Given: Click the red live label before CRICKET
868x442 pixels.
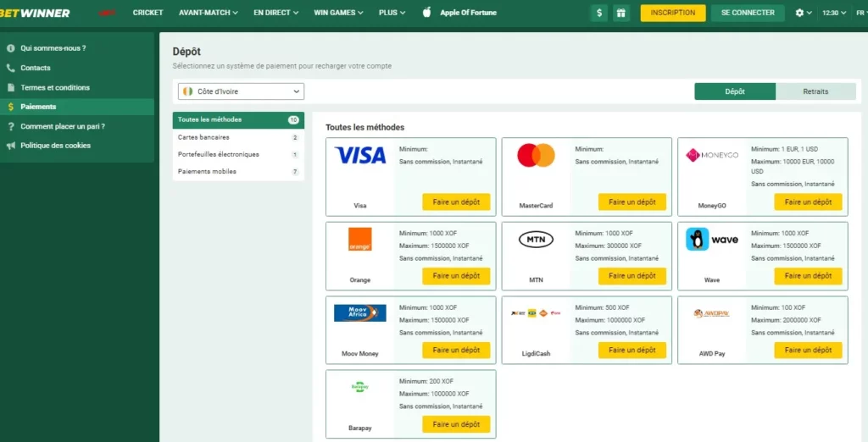Looking at the screenshot, I should coord(108,13).
